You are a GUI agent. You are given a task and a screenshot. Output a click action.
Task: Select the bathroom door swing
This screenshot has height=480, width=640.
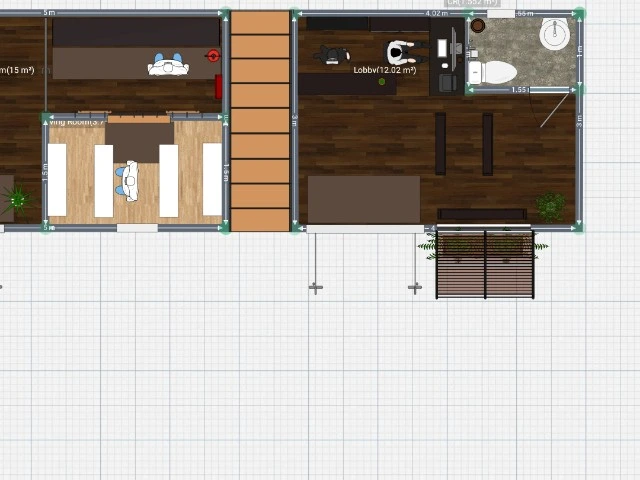tap(552, 112)
